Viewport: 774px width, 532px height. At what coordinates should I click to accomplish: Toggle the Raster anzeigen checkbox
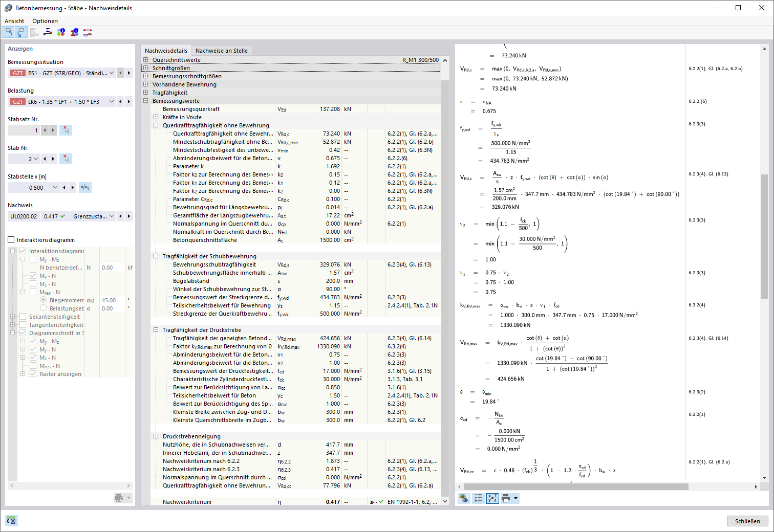33,374
